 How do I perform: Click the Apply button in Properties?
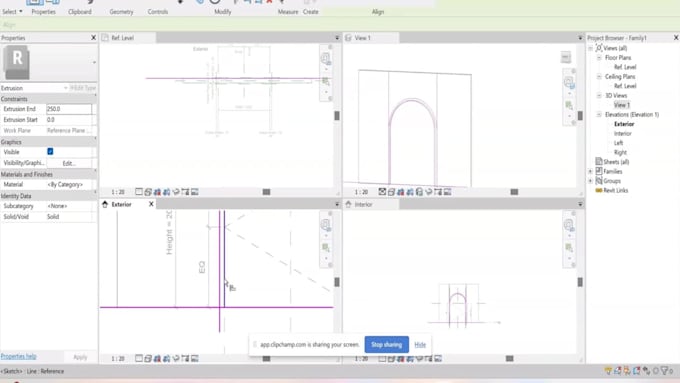(x=80, y=357)
